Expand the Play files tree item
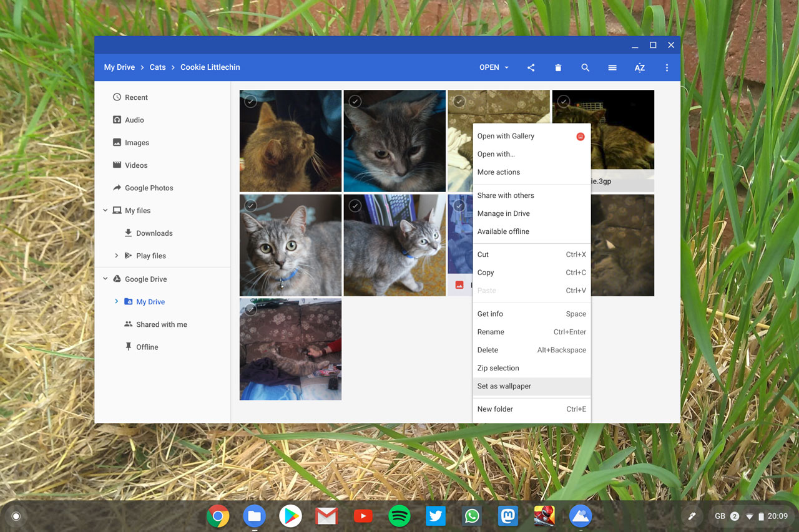The width and height of the screenshot is (799, 532). [x=116, y=256]
